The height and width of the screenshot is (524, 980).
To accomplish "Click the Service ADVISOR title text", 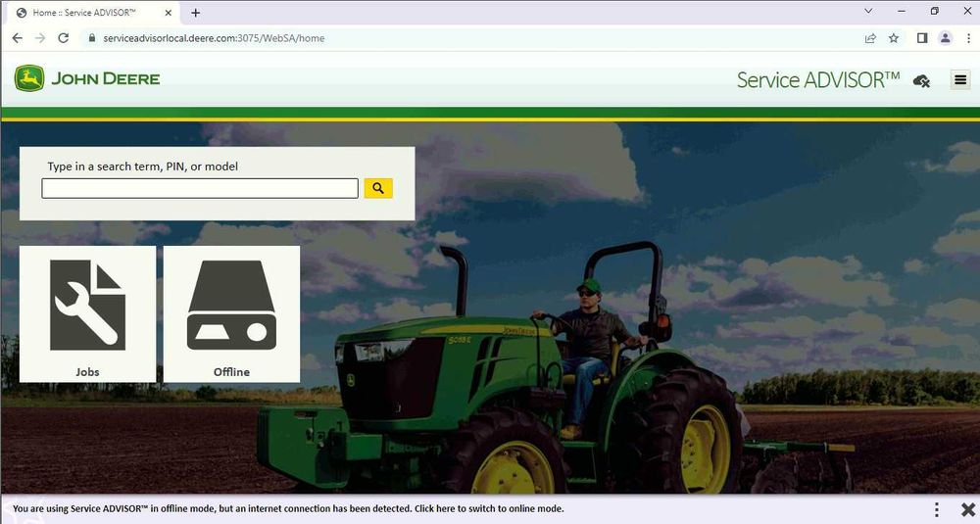I will pyautogui.click(x=818, y=80).
